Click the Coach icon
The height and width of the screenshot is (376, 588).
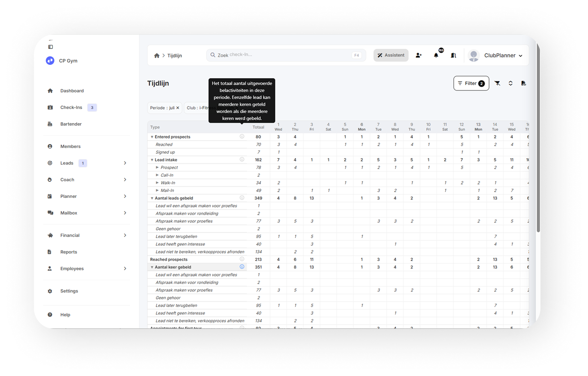tap(50, 180)
